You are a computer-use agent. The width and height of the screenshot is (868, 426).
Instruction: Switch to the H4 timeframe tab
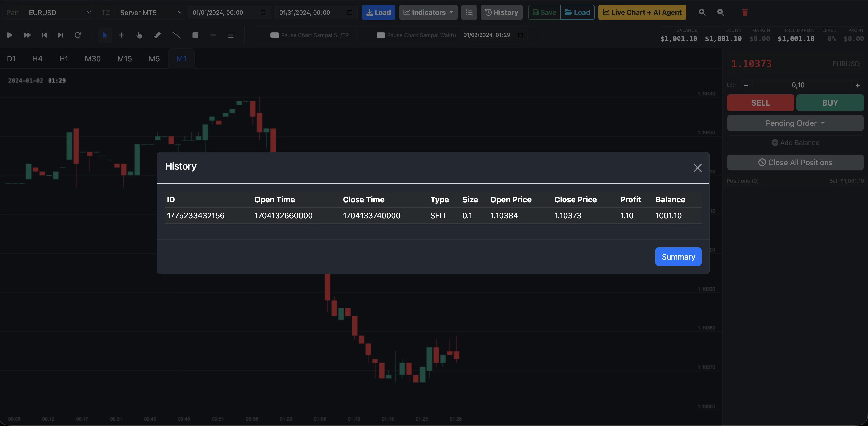(x=37, y=58)
